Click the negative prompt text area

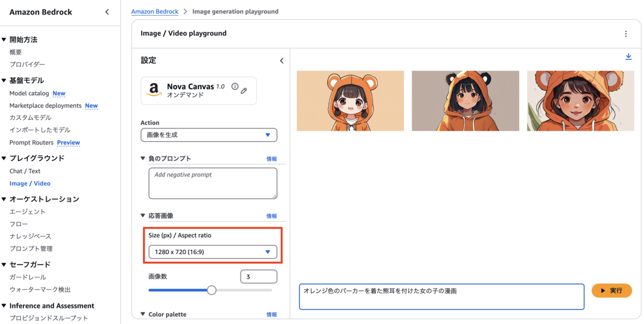(213, 183)
